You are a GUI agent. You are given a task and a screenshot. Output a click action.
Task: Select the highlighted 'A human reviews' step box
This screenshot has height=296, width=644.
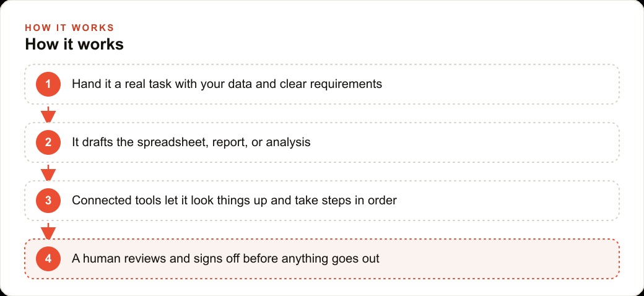point(322,259)
